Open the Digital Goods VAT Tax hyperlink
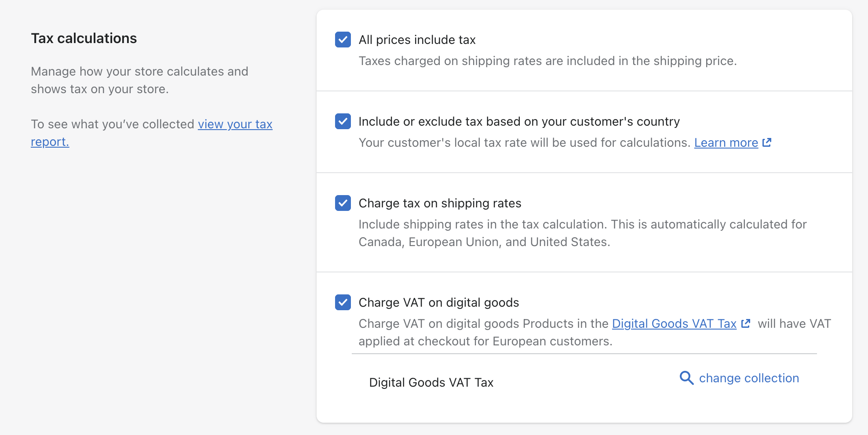 pos(674,324)
